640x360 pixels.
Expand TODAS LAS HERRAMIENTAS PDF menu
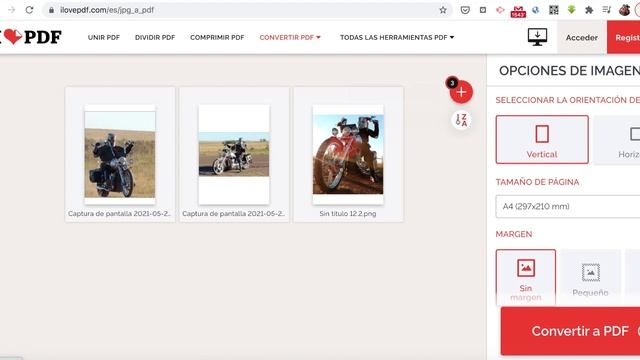coord(397,37)
